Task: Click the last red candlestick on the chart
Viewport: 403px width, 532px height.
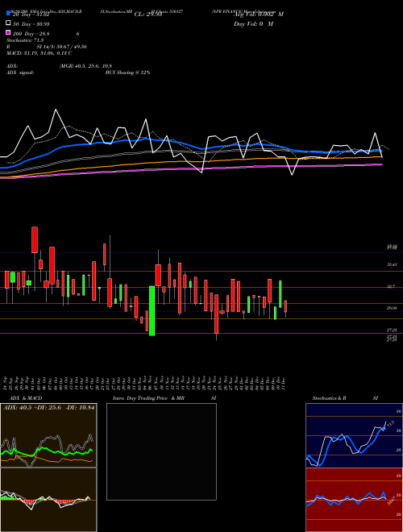Action: (x=285, y=306)
